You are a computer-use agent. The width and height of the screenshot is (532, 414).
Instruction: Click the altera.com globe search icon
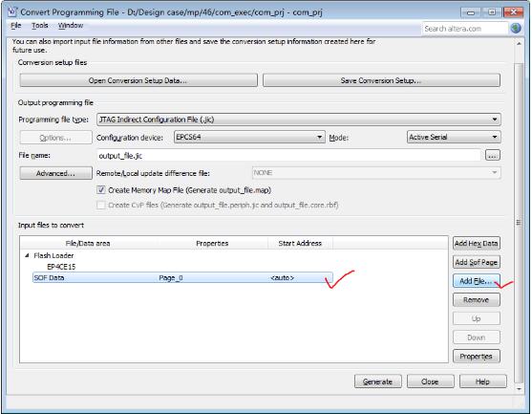(516, 28)
